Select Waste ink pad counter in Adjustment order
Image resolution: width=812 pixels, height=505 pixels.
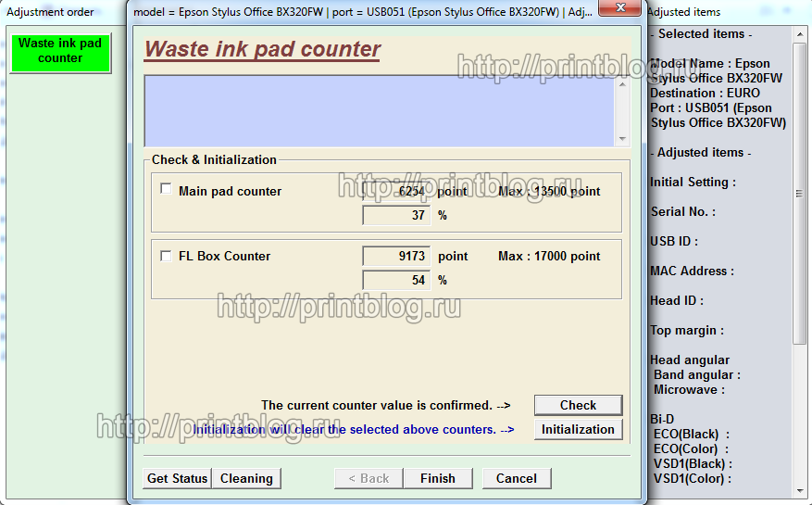coord(60,54)
